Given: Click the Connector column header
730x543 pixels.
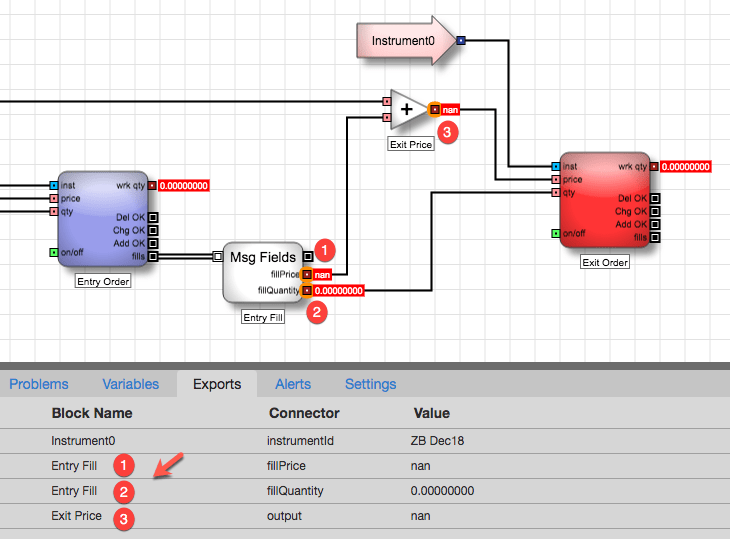Looking at the screenshot, I should tap(304, 413).
